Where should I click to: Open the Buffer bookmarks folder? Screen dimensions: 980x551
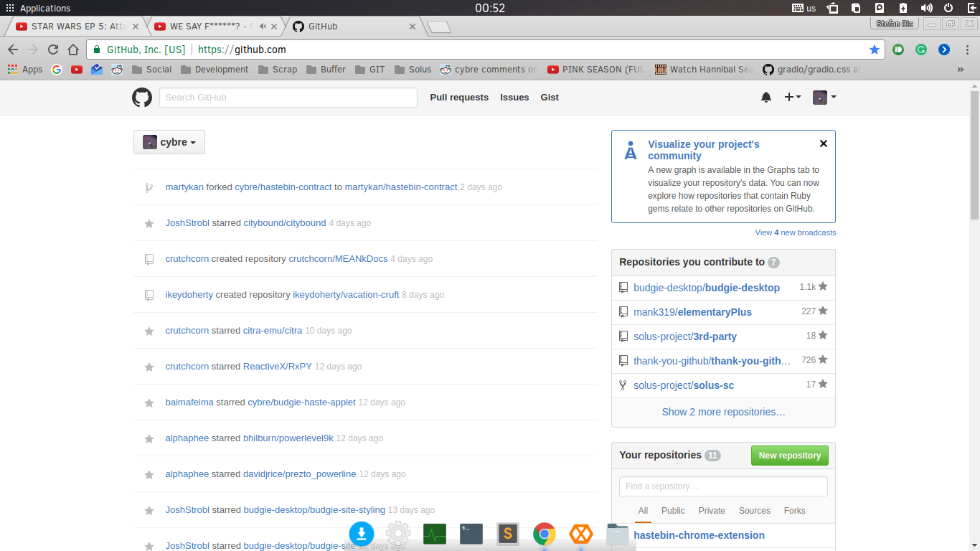tap(326, 70)
